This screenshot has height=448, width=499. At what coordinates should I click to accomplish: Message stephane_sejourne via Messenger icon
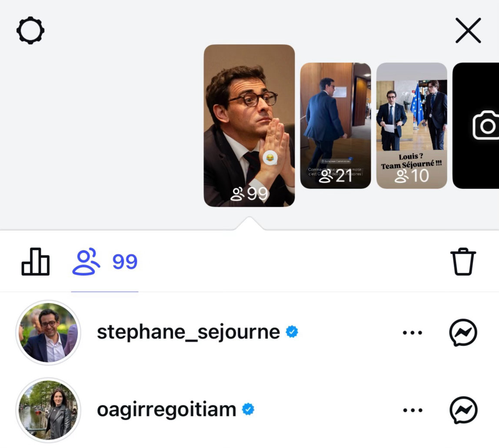[x=463, y=332]
